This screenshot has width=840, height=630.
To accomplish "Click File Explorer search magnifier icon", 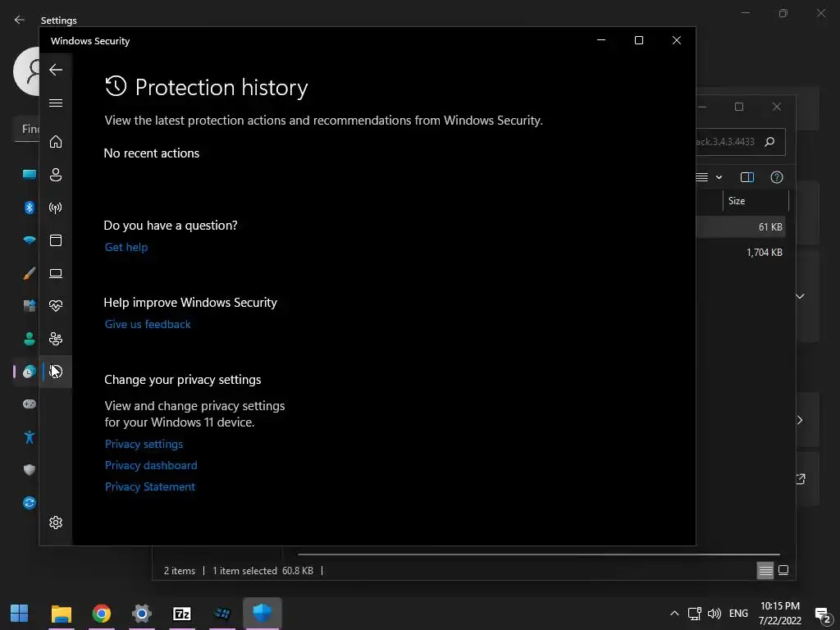I will 769,141.
